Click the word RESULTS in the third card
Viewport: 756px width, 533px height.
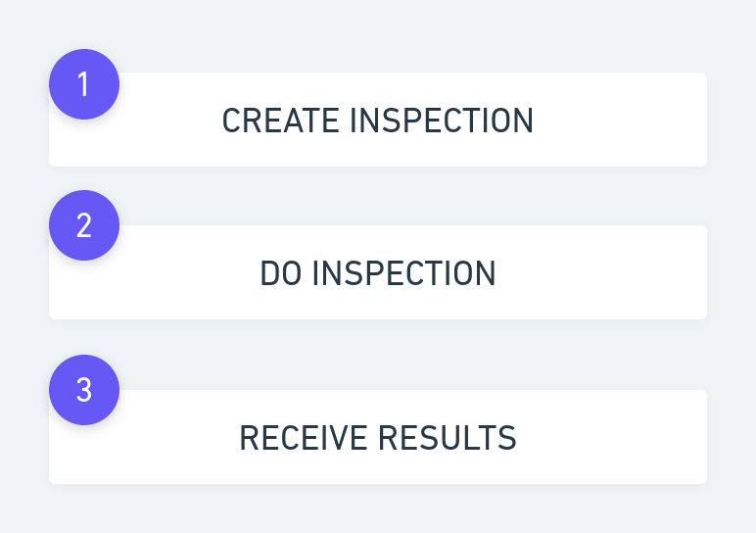pyautogui.click(x=448, y=438)
